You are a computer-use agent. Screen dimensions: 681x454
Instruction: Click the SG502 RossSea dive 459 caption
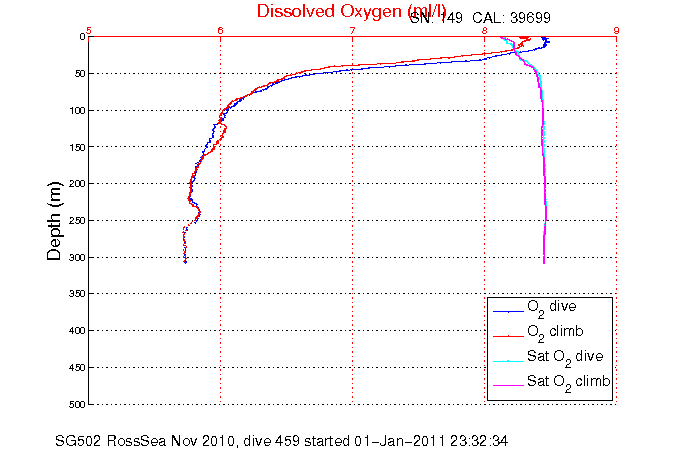point(281,441)
